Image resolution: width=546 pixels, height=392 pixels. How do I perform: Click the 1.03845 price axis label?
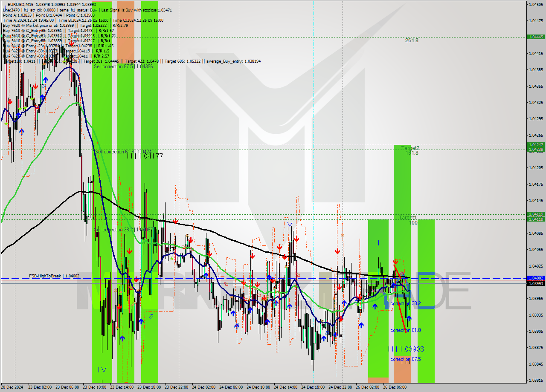point(536,364)
